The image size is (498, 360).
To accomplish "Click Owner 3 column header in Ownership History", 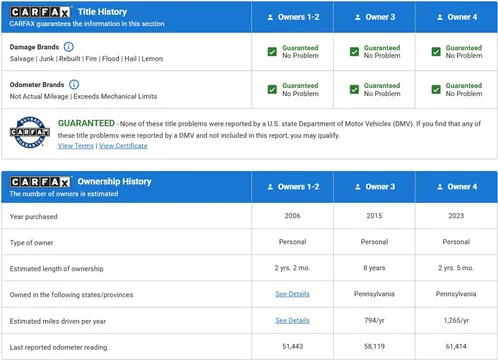I will tap(374, 187).
